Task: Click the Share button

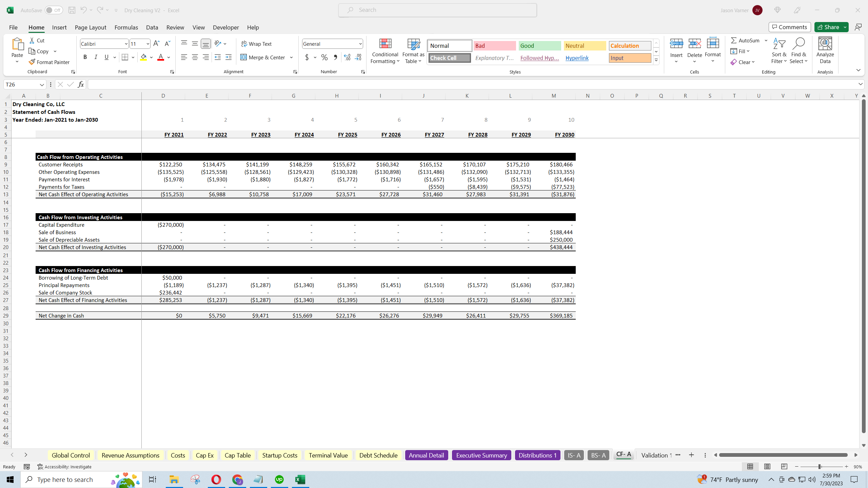Action: tap(829, 27)
